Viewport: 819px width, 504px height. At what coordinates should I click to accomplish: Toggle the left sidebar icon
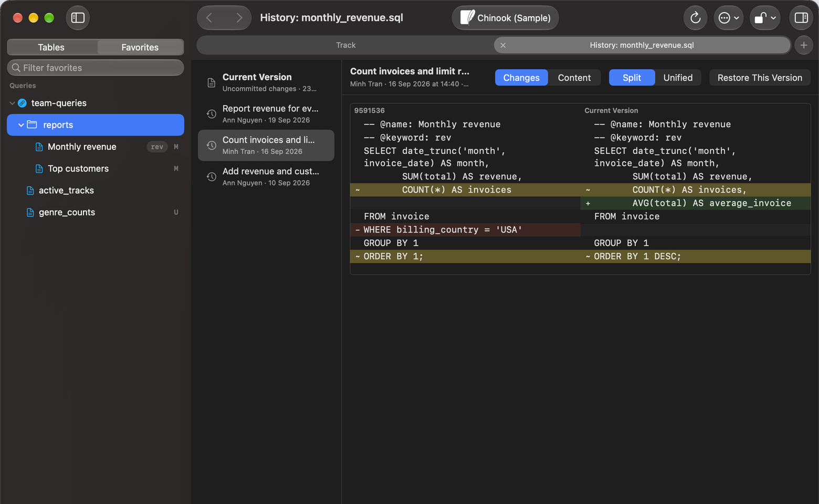pos(78,18)
